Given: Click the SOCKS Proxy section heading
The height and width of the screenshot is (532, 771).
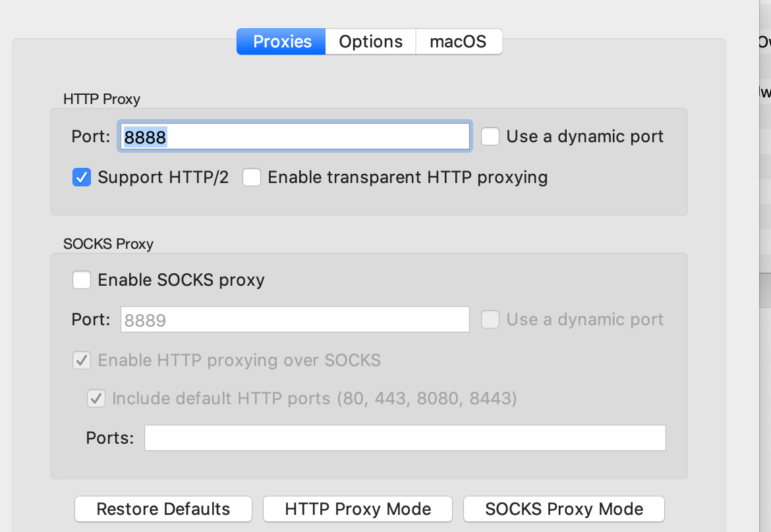Looking at the screenshot, I should click(x=108, y=244).
